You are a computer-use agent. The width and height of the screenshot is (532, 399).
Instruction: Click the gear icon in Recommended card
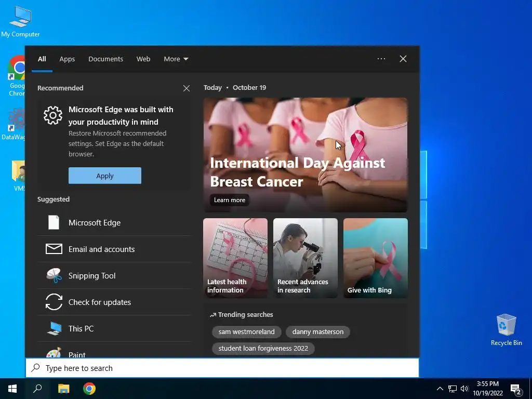click(x=53, y=115)
